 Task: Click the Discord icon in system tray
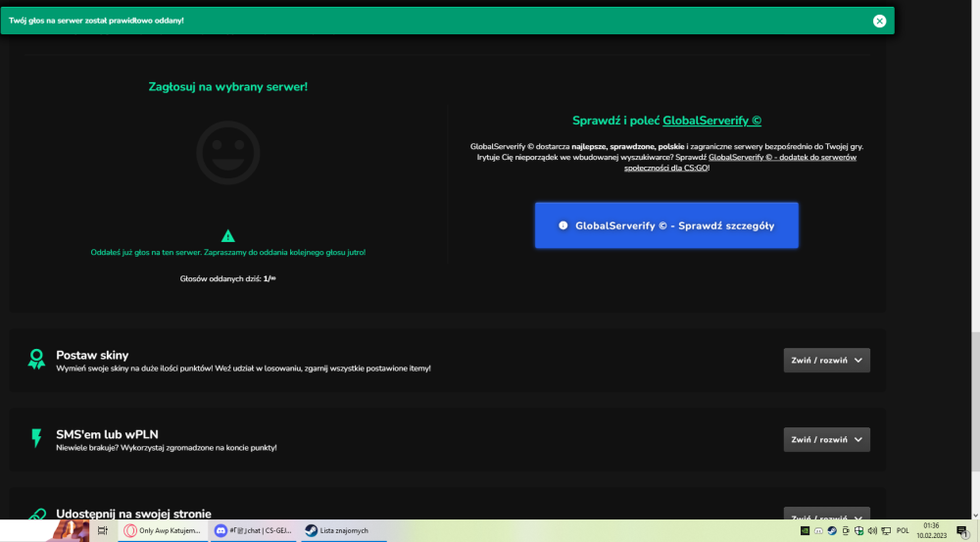coord(818,531)
